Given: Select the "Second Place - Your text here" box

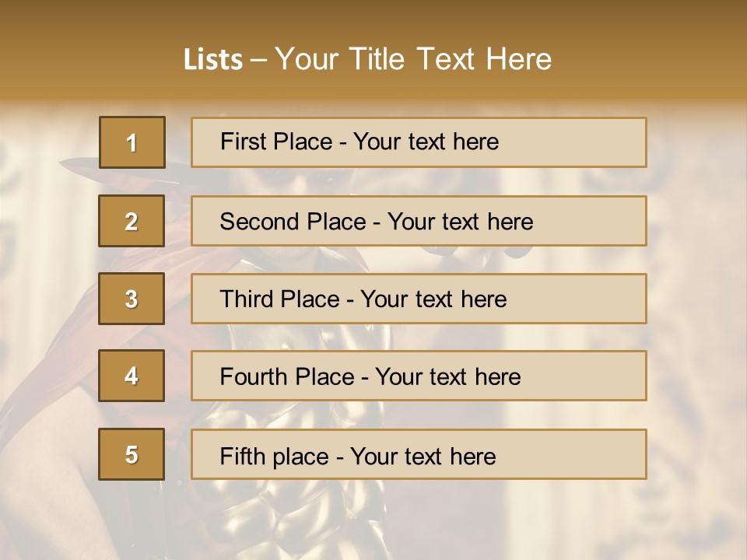Looking at the screenshot, I should coord(419,221).
